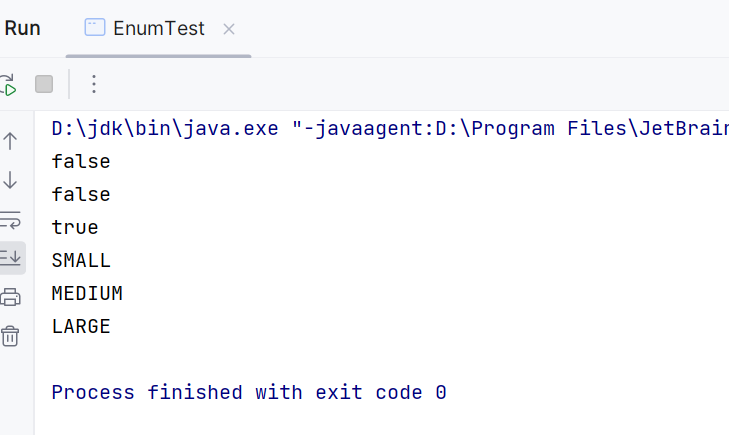Image resolution: width=729 pixels, height=435 pixels.
Task: Click the java.exe command line
Action: 390,129
